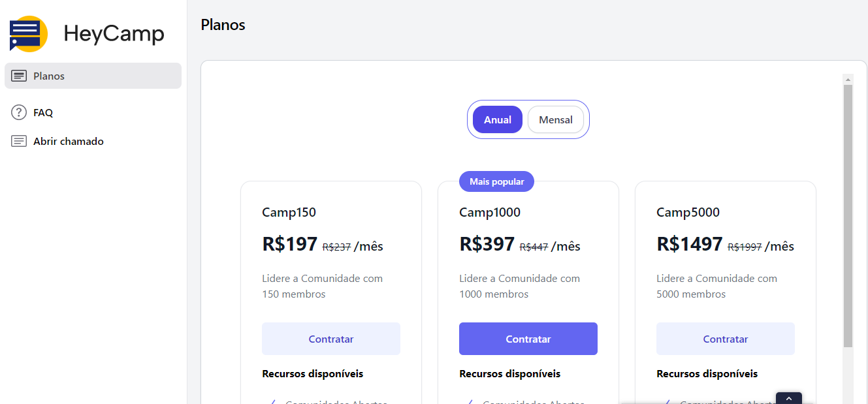Click the HeyCamp logo icon
This screenshot has width=868, height=404.
(28, 34)
